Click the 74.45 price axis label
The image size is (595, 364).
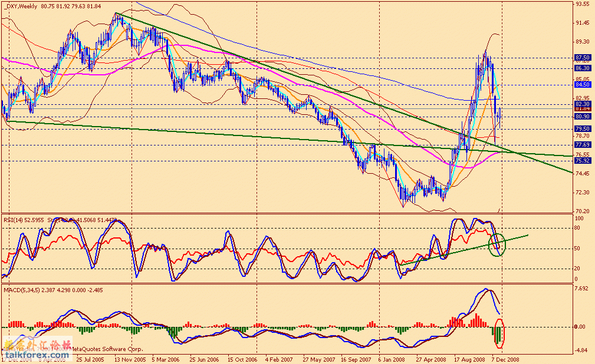tap(583, 174)
